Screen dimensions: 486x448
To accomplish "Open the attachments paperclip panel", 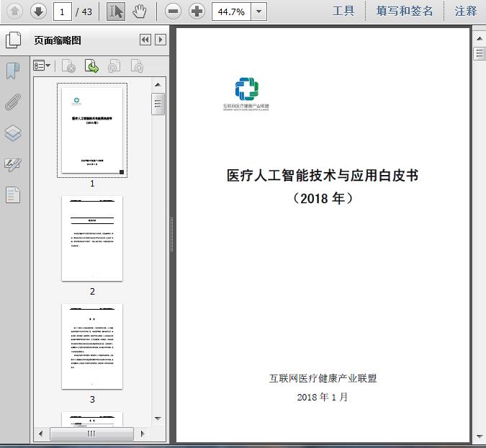I will point(13,102).
